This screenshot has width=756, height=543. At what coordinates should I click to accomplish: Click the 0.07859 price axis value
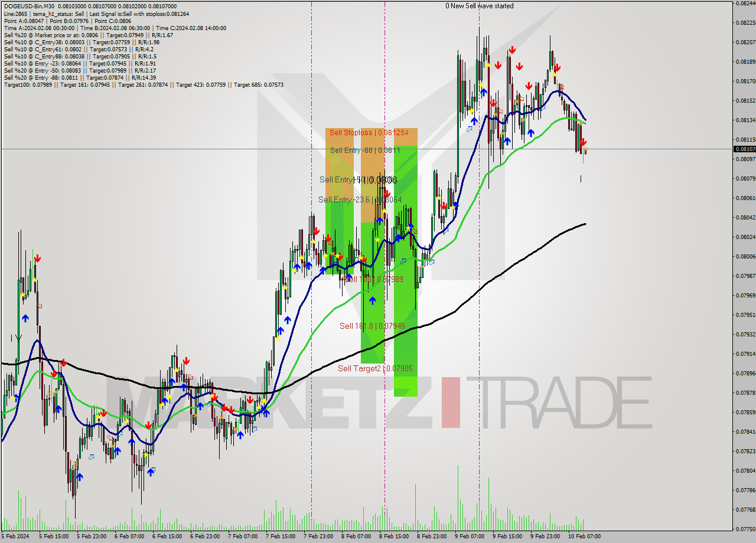(x=745, y=412)
